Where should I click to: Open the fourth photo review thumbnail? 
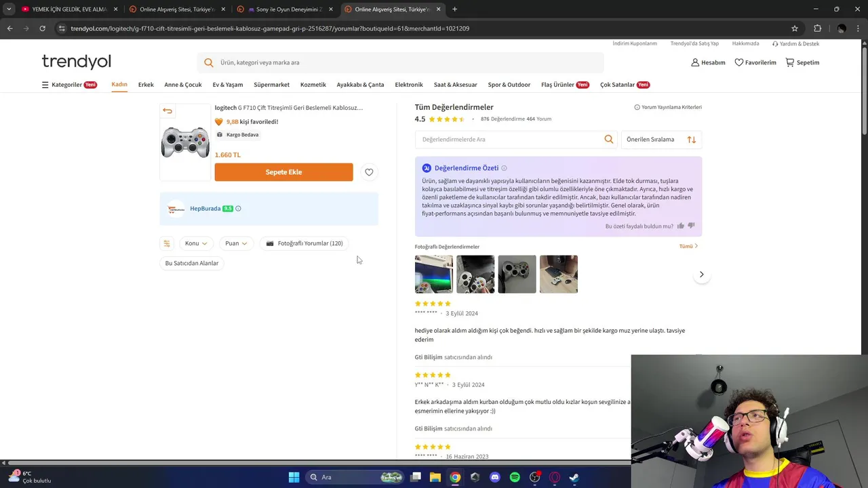(x=559, y=274)
